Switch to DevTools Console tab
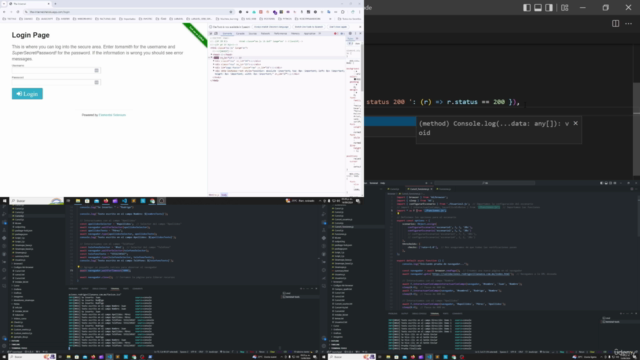The width and height of the screenshot is (640, 360). point(240,33)
